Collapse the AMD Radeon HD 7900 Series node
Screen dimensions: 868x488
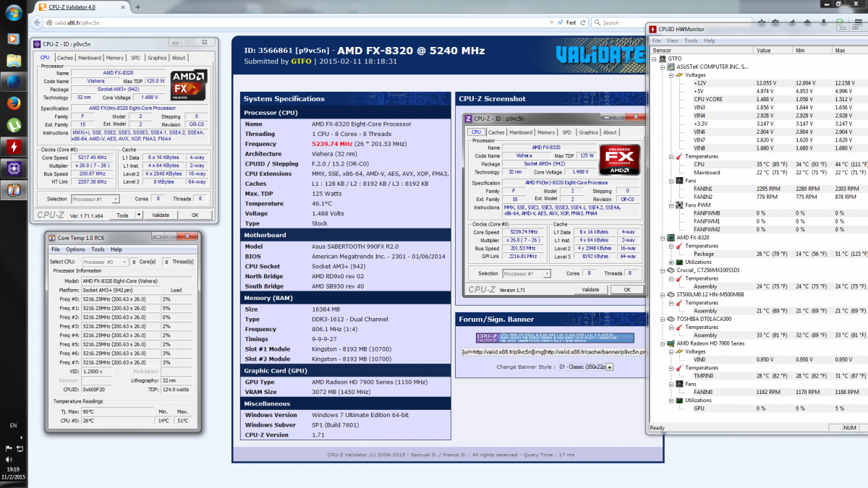click(663, 343)
